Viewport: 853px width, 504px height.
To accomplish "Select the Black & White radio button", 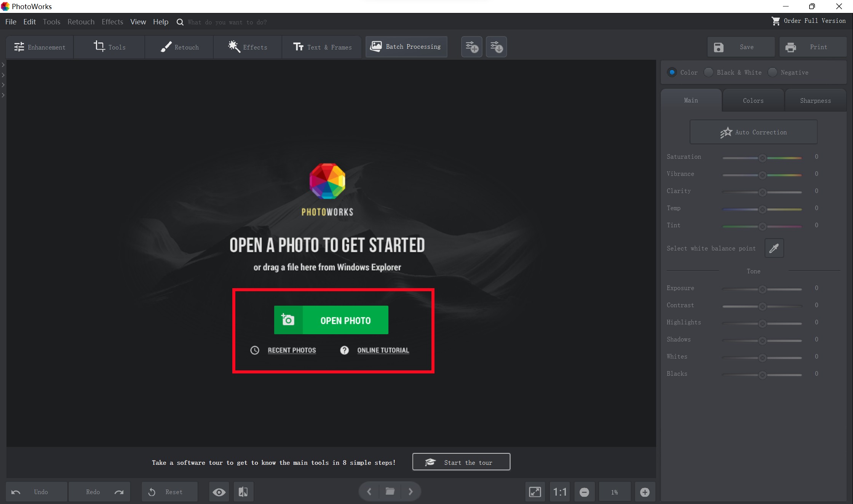I will tap(708, 72).
